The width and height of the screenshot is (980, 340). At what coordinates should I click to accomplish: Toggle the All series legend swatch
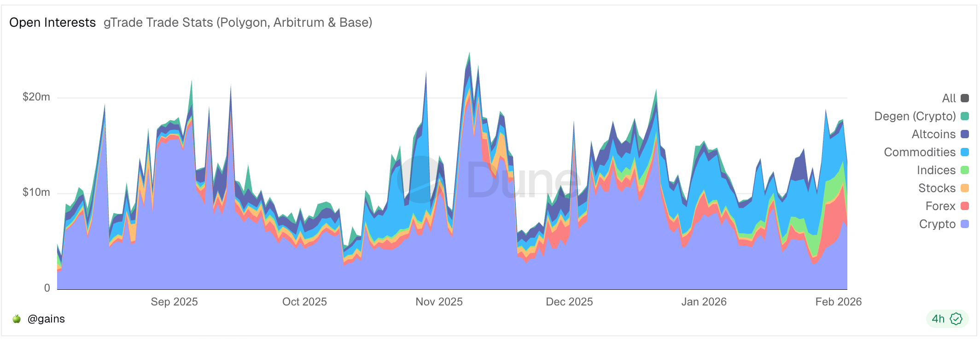tap(965, 98)
